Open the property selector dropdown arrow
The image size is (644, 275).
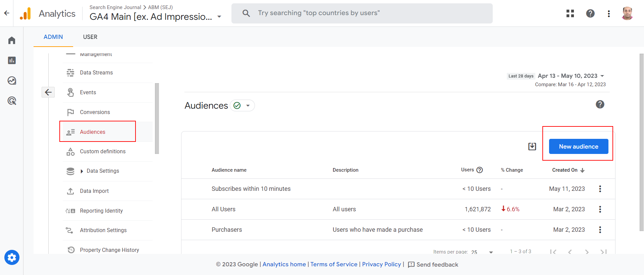point(219,17)
